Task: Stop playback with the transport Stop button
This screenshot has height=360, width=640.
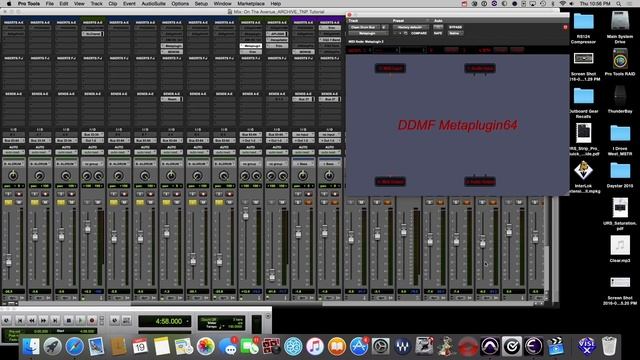Action: 69,321
